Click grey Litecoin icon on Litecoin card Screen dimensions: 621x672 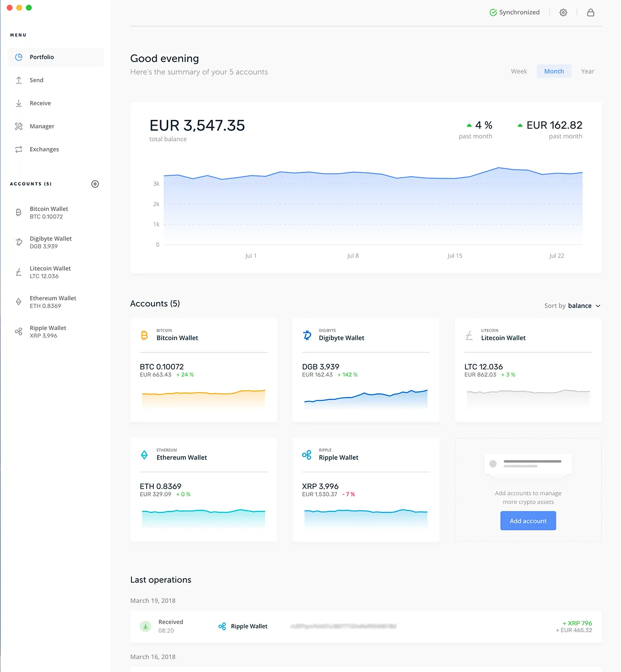[x=469, y=335]
